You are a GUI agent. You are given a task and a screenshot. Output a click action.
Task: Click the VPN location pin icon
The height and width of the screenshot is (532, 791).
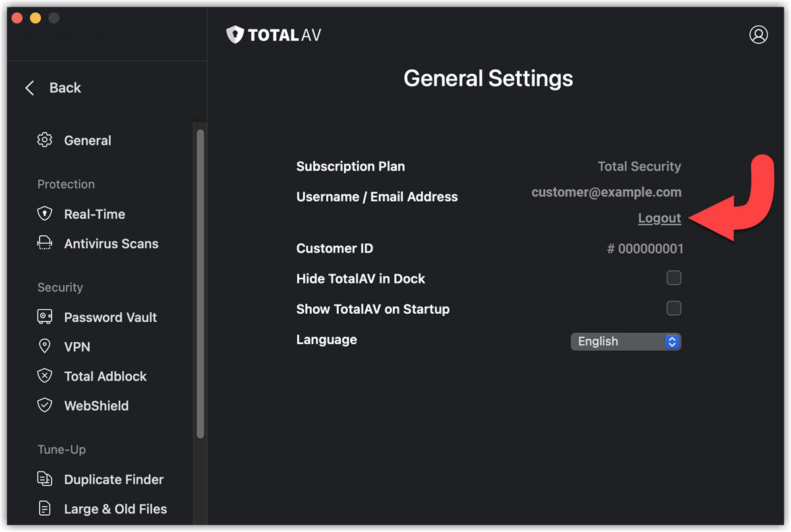[45, 347]
